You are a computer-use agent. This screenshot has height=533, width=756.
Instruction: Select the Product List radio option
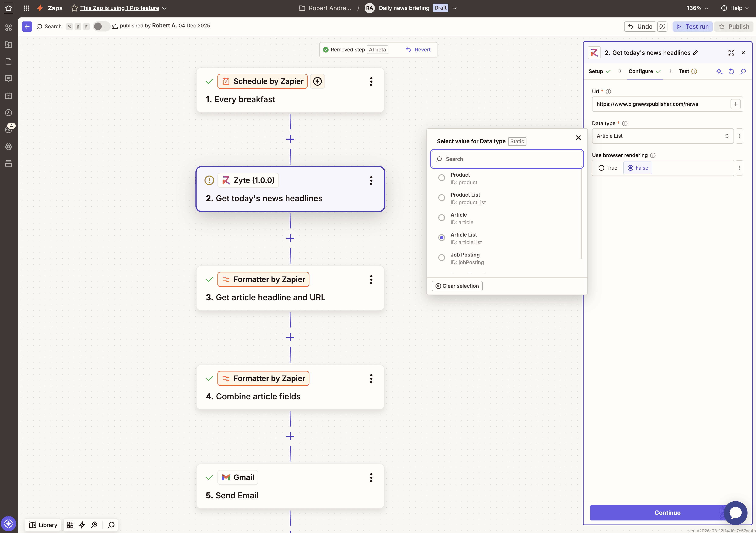coord(441,198)
